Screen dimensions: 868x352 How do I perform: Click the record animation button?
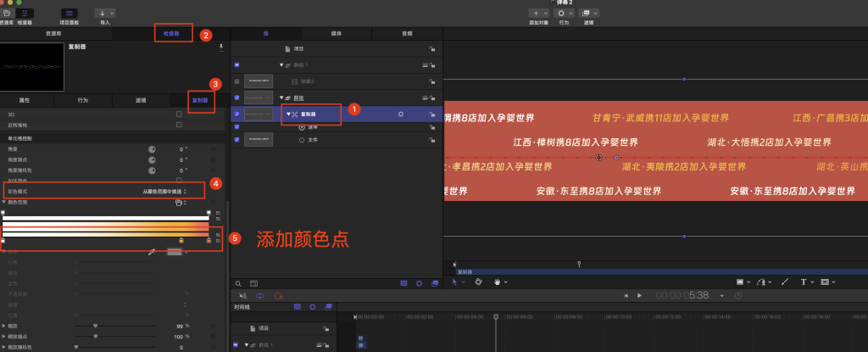pyautogui.click(x=278, y=295)
